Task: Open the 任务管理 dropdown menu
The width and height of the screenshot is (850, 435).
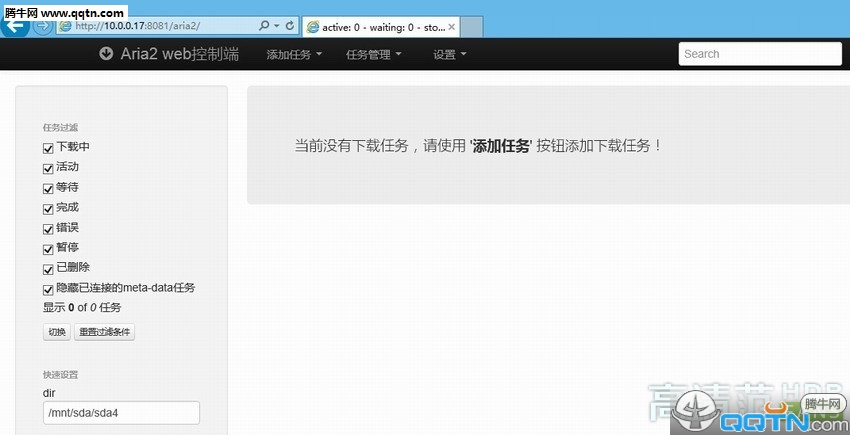Action: [374, 54]
